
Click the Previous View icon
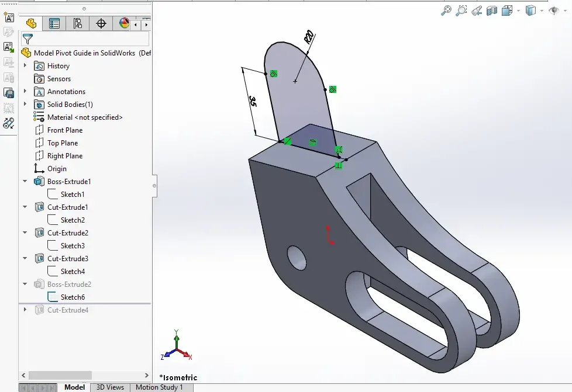pyautogui.click(x=477, y=11)
